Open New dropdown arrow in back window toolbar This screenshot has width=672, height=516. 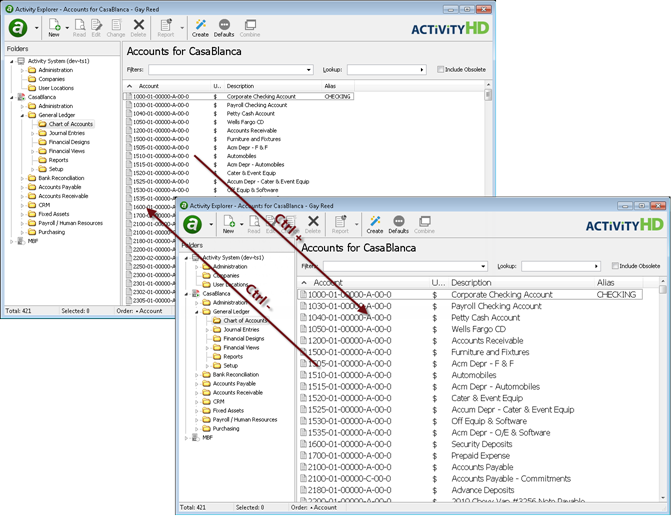pyautogui.click(x=67, y=28)
